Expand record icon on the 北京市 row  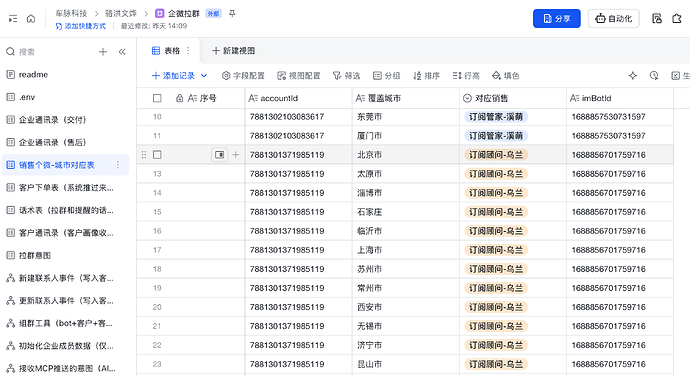click(x=220, y=155)
